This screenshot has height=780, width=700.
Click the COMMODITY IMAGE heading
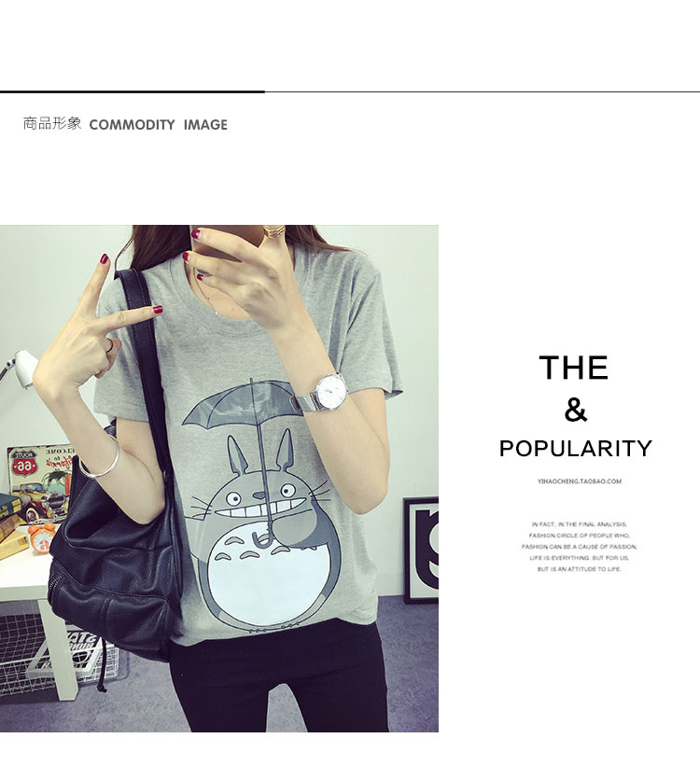[x=159, y=124]
